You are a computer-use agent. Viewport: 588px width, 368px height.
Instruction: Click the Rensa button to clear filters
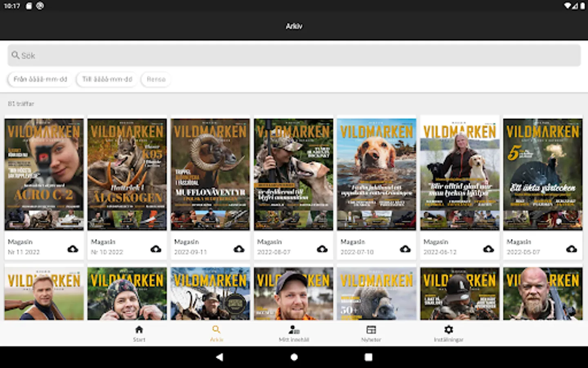coord(156,79)
